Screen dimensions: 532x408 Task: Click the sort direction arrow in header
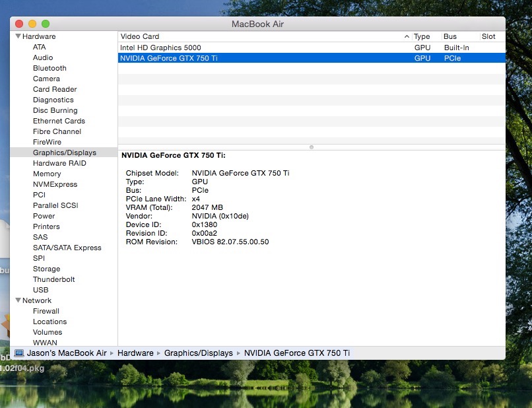click(407, 36)
